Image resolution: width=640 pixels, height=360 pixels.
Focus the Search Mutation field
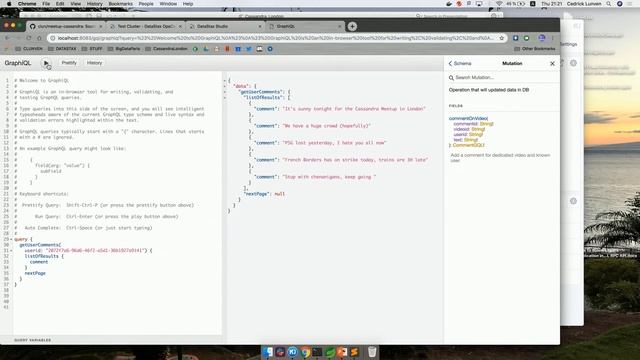click(x=502, y=78)
